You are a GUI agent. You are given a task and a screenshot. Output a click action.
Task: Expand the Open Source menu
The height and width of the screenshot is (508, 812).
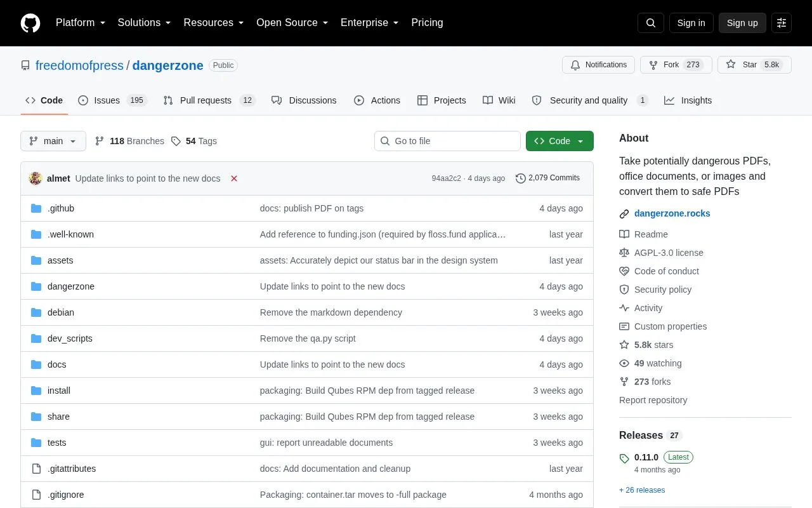click(292, 23)
